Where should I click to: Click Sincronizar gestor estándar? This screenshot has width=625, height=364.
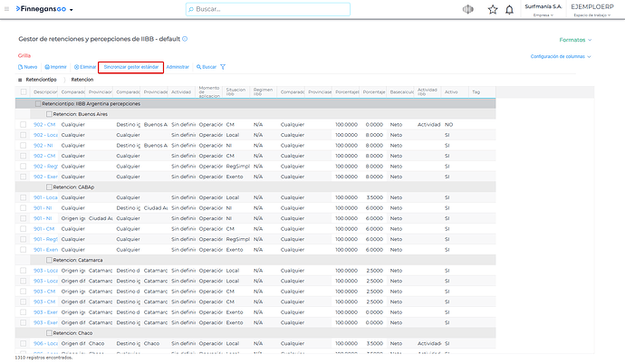point(131,67)
